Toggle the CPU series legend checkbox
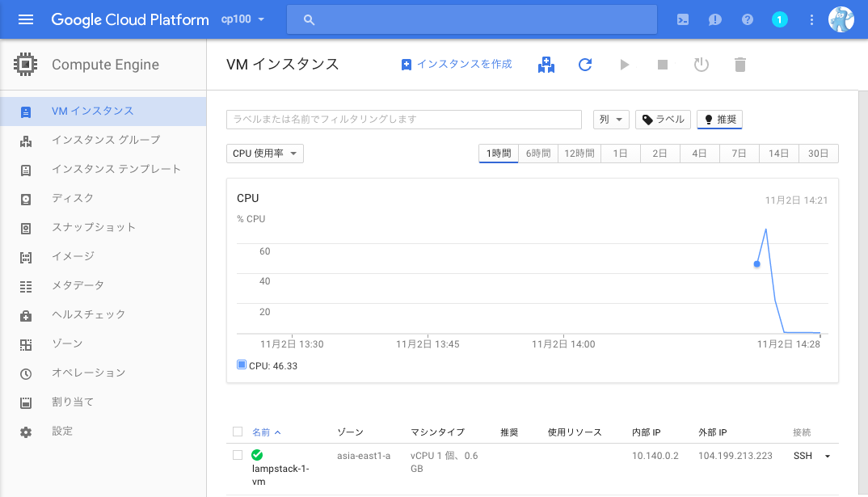The height and width of the screenshot is (497, 868). [241, 364]
